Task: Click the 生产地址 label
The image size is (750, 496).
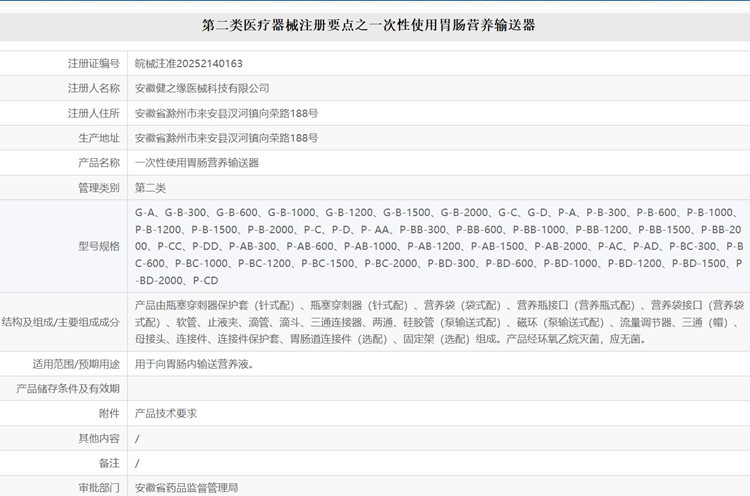Action: coord(99,138)
